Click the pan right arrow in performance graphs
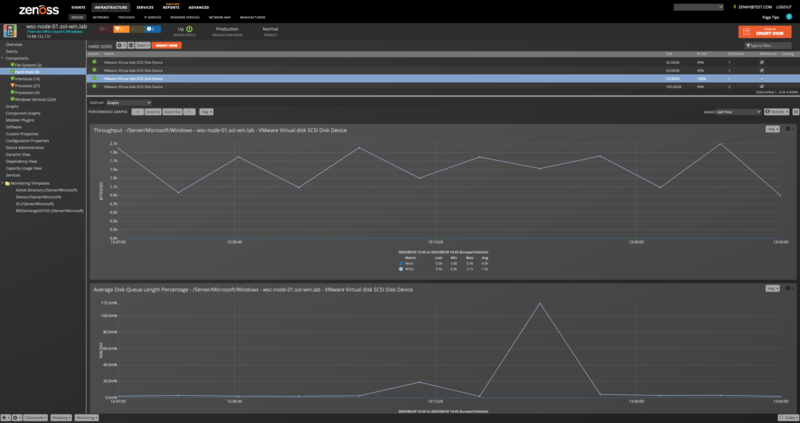Image resolution: width=800 pixels, height=423 pixels. pyautogui.click(x=189, y=112)
